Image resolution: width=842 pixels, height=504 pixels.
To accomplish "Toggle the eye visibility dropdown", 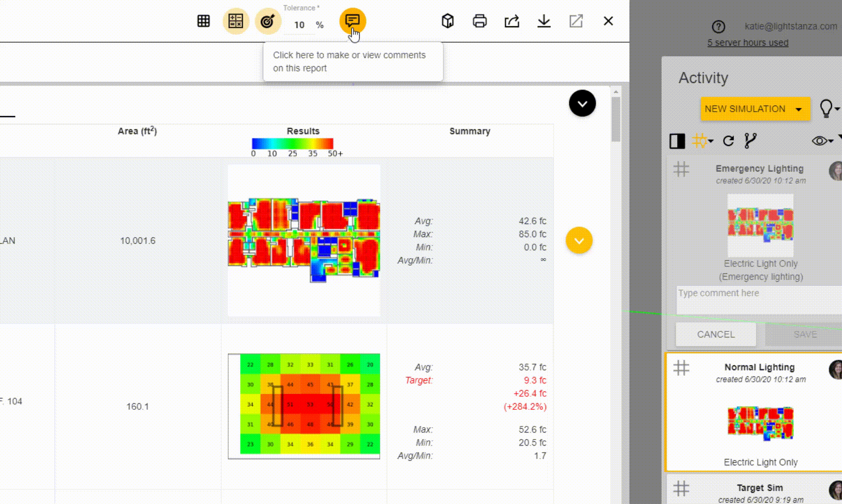I will (822, 141).
